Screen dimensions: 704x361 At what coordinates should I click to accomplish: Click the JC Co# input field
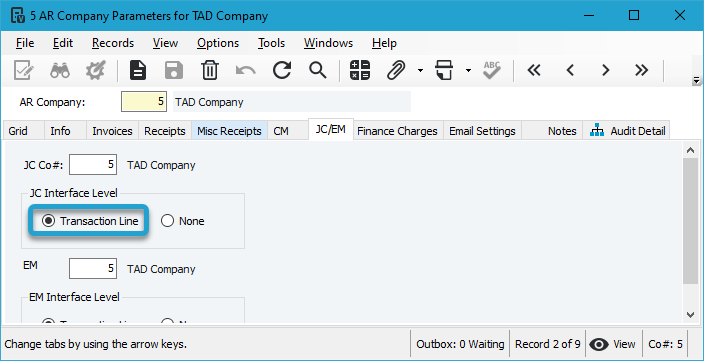93,165
